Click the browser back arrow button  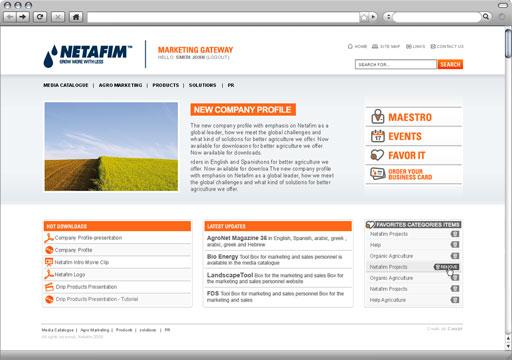click(x=10, y=17)
